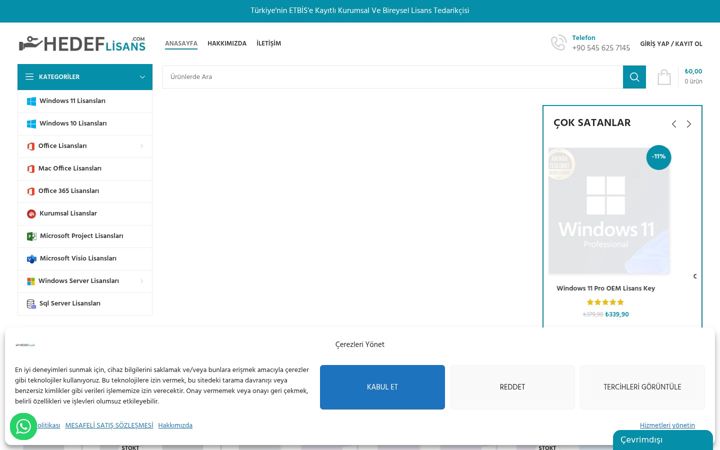
Task: Expand Office Lisansları submenu arrow
Action: pyautogui.click(x=141, y=146)
